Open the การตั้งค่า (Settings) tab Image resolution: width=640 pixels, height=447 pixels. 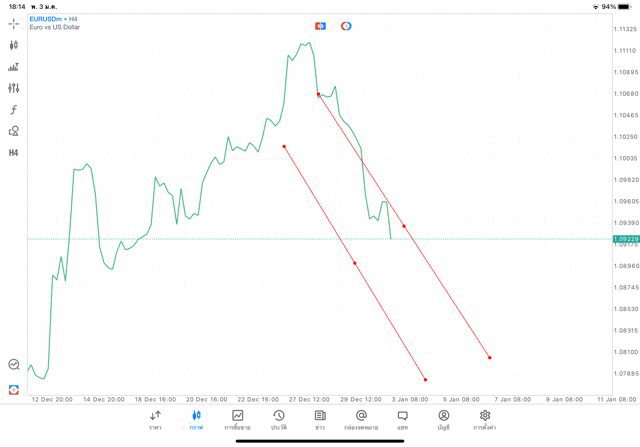[484, 420]
